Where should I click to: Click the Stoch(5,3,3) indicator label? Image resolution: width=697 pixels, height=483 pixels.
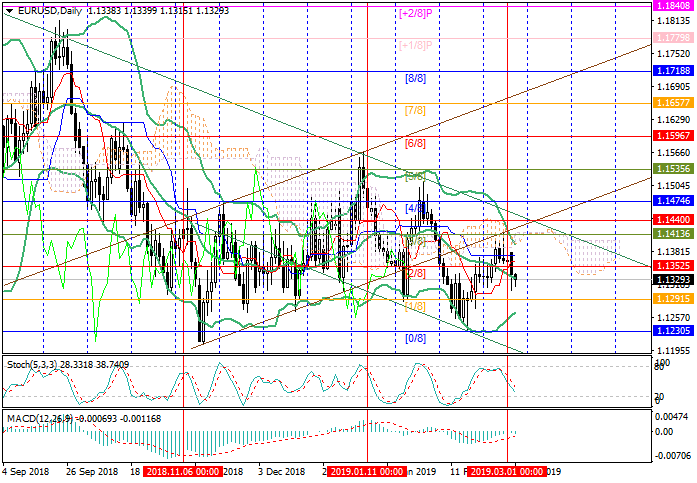[29, 364]
